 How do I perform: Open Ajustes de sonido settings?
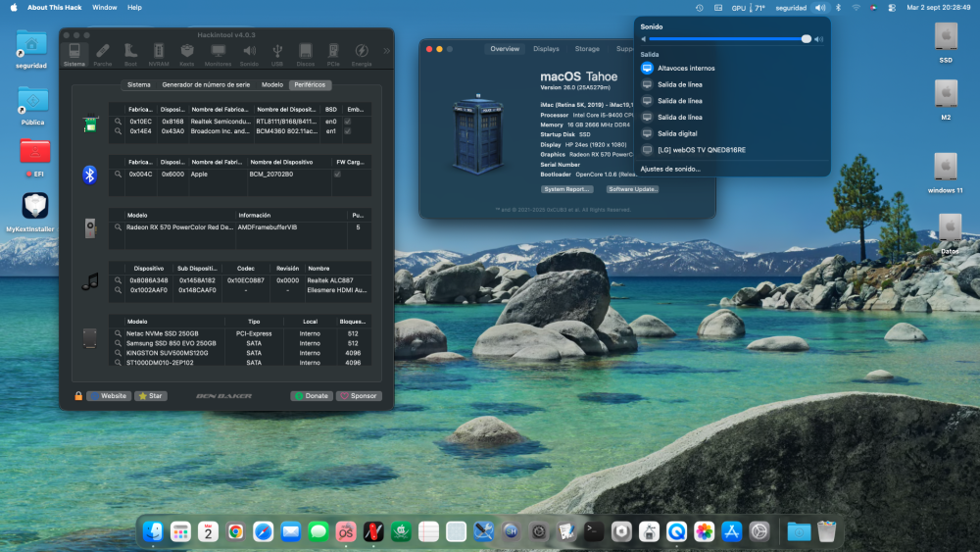pos(670,169)
